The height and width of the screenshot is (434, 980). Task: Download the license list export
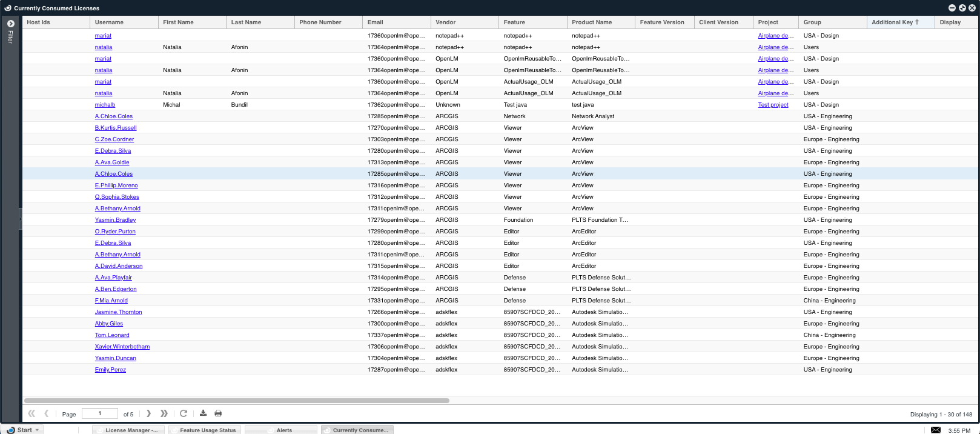click(x=203, y=413)
